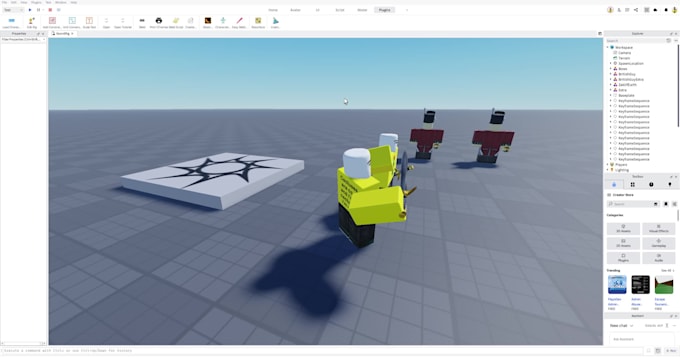Choose the 3D Assets category
680x364 pixels.
point(623,229)
